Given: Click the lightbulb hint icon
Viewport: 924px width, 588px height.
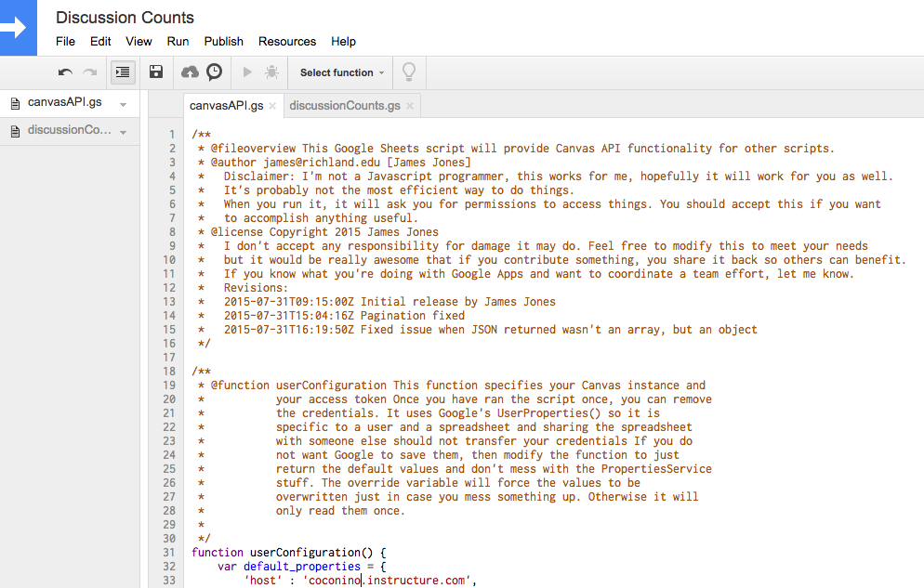Looking at the screenshot, I should pyautogui.click(x=408, y=72).
